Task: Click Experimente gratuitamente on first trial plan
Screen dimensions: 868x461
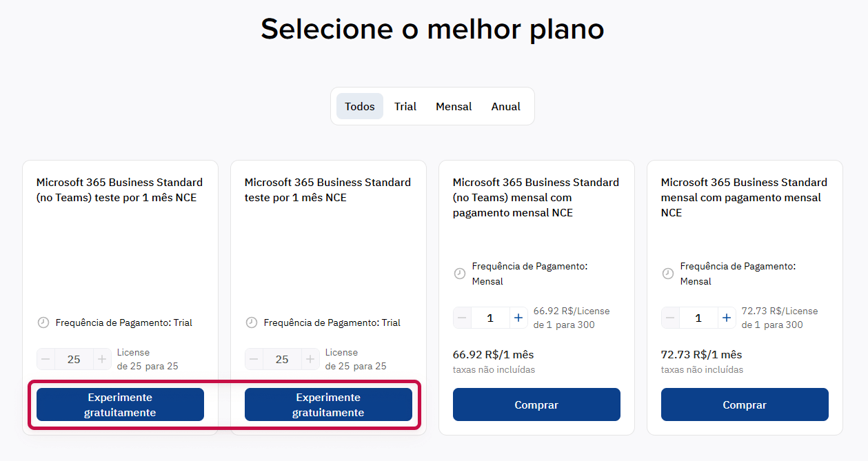Action: click(x=119, y=404)
